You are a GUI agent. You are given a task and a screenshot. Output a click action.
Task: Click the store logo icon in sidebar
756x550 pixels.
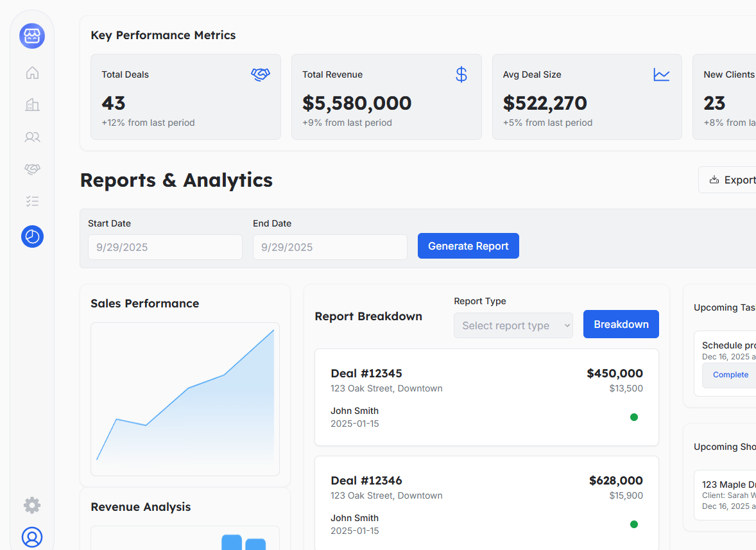pyautogui.click(x=32, y=36)
